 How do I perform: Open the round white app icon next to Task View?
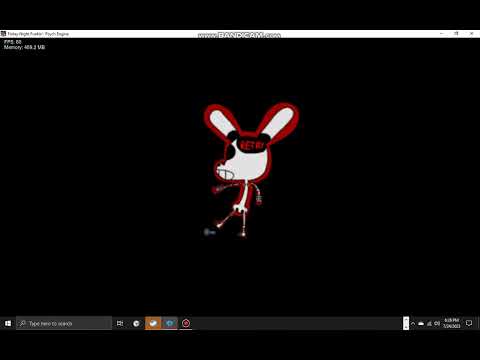[x=136, y=323]
